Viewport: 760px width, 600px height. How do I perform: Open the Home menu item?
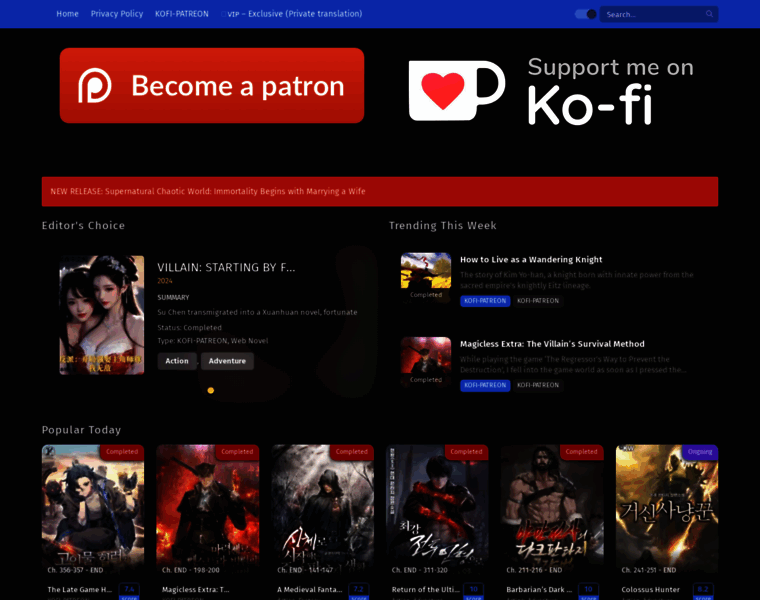[67, 14]
